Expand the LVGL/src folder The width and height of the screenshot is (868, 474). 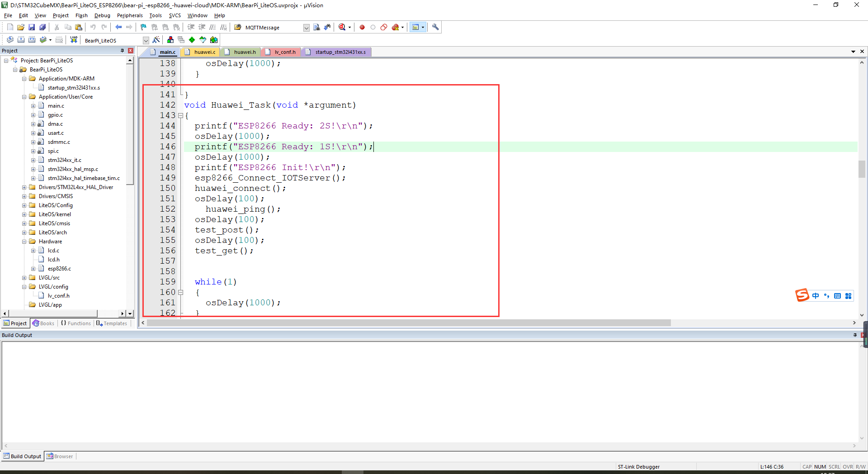[x=24, y=278]
